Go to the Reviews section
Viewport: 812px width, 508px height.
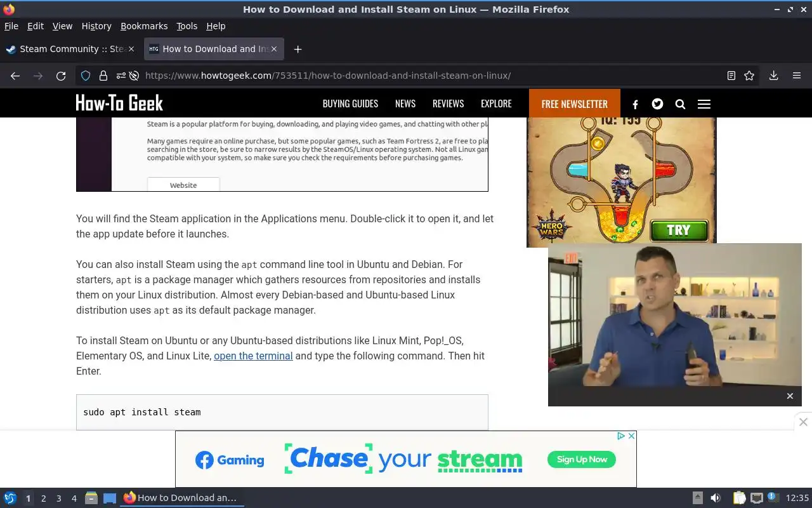click(x=448, y=104)
